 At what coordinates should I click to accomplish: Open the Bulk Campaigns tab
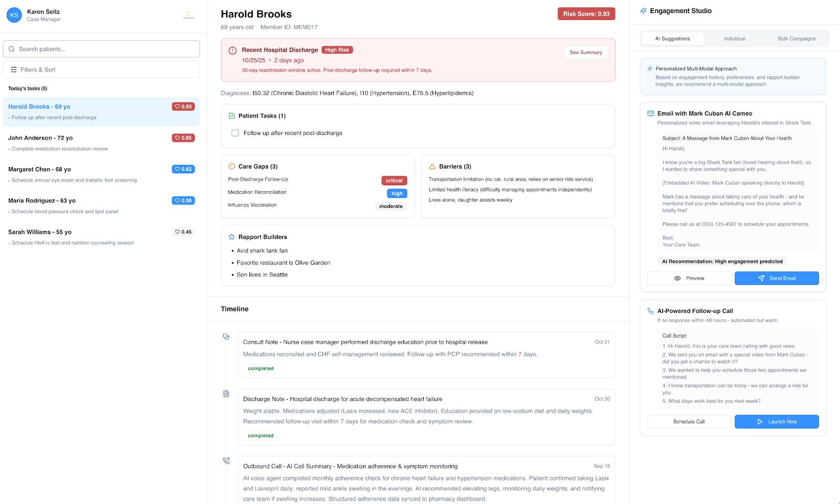coord(796,39)
